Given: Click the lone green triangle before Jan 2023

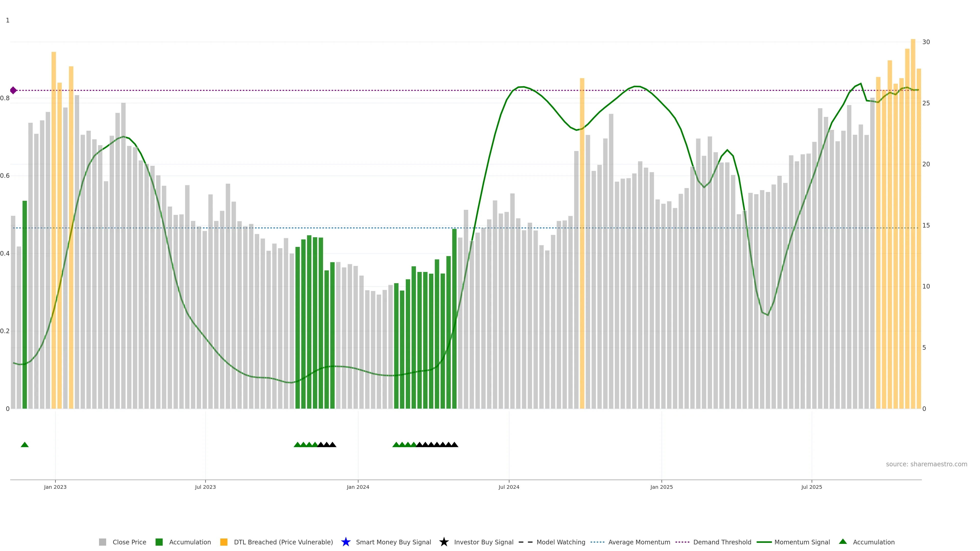Looking at the screenshot, I should click(x=25, y=445).
